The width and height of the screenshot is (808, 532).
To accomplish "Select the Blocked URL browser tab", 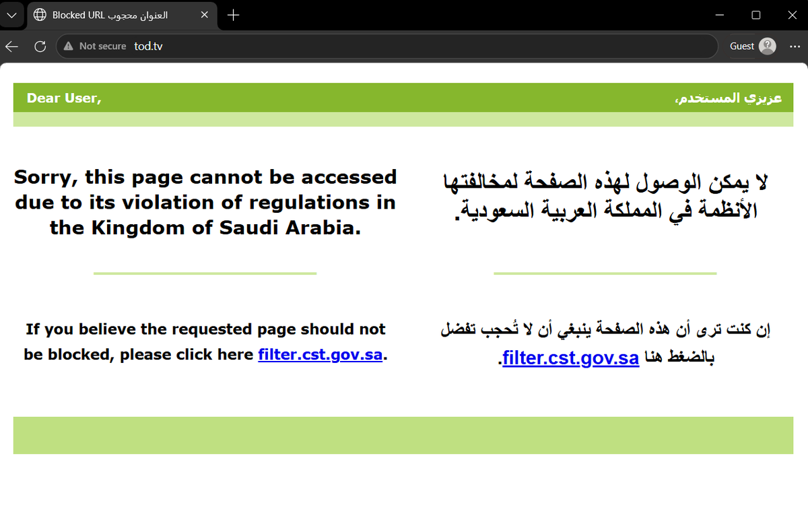I will point(122,15).
